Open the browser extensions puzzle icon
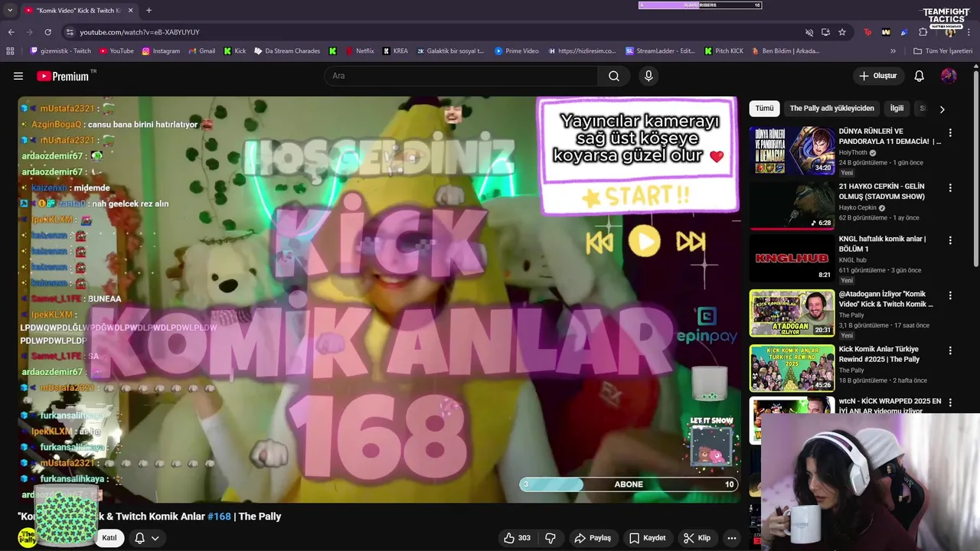 point(923,32)
